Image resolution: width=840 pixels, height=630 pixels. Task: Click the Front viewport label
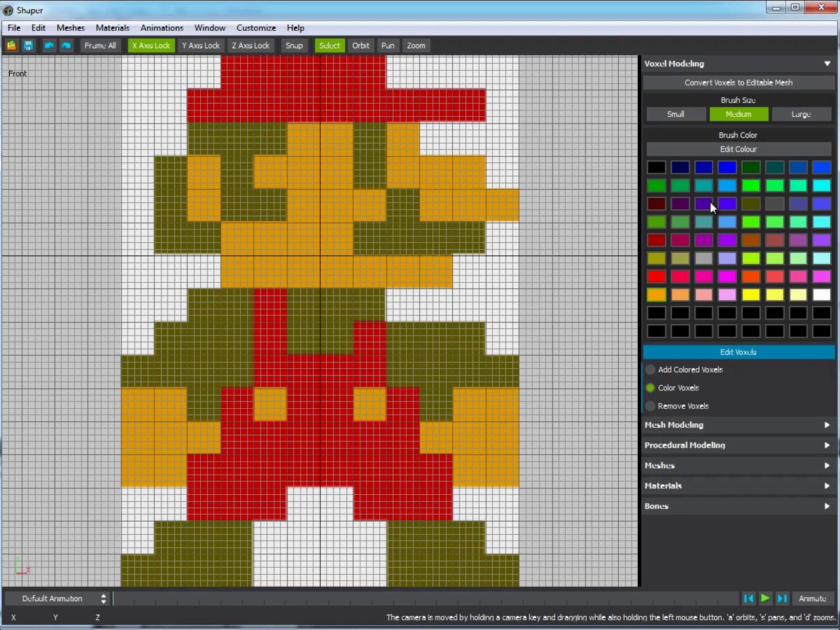point(18,73)
